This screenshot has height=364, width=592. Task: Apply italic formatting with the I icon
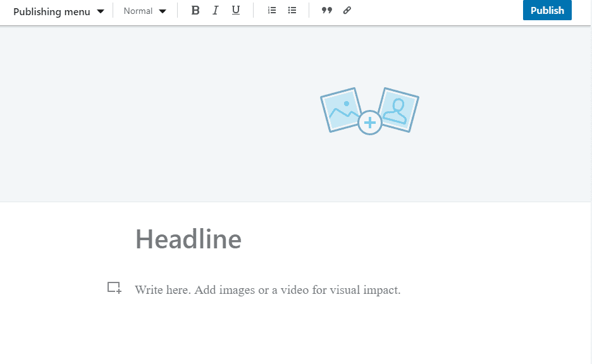[x=215, y=10]
